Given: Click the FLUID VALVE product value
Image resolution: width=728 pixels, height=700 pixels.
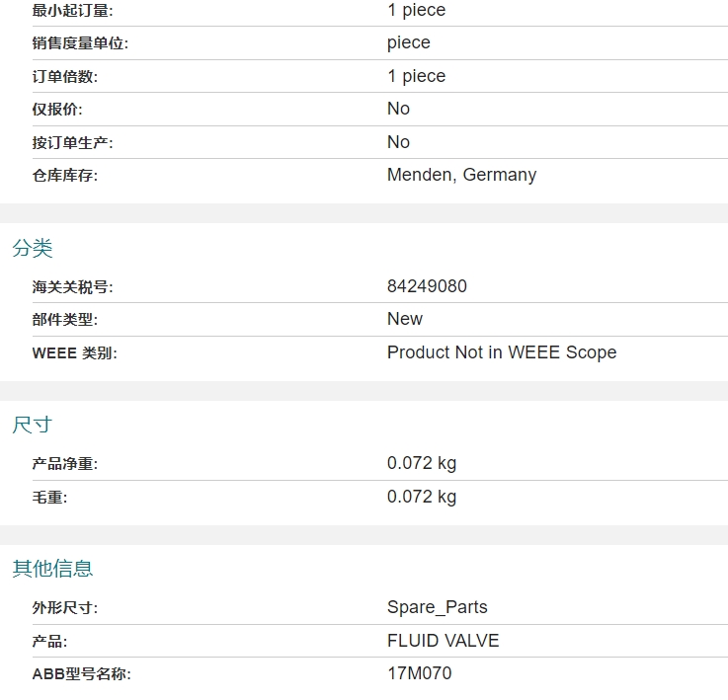Looking at the screenshot, I should click(443, 641).
